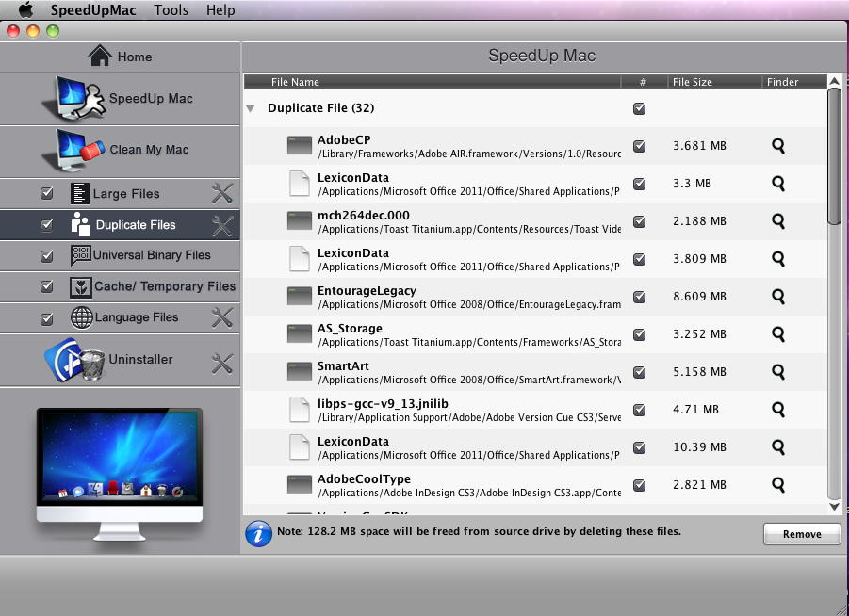Click the Language Files globe icon

[82, 317]
